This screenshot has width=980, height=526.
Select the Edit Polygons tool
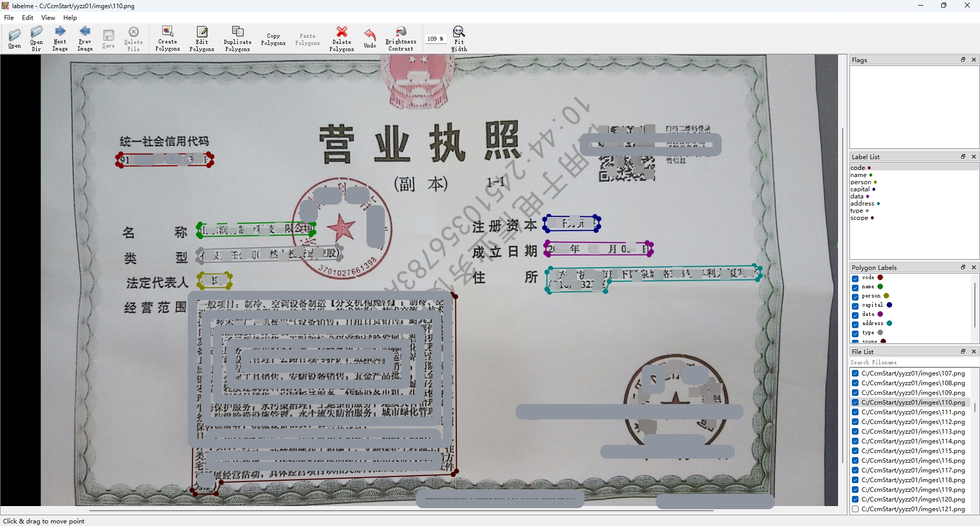coord(202,38)
